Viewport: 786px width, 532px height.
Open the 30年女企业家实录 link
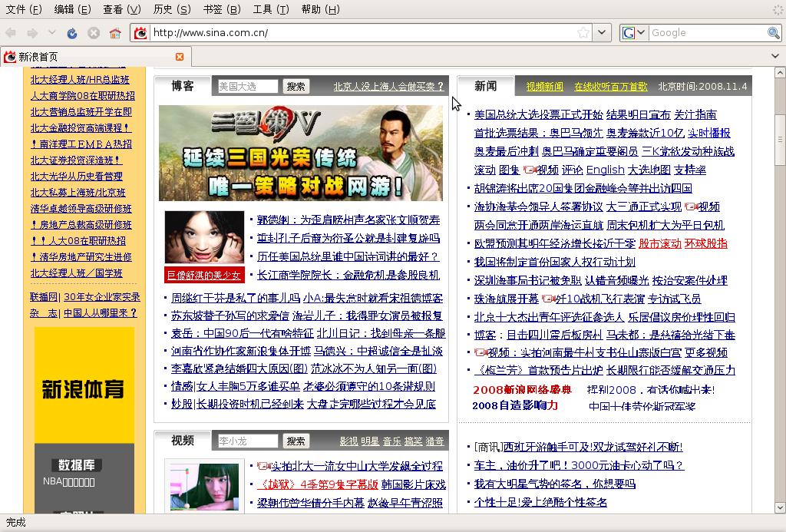pyautogui.click(x=102, y=297)
